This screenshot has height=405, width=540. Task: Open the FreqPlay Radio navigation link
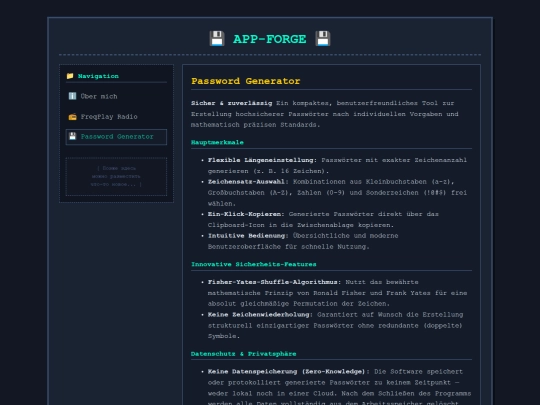pos(116,117)
